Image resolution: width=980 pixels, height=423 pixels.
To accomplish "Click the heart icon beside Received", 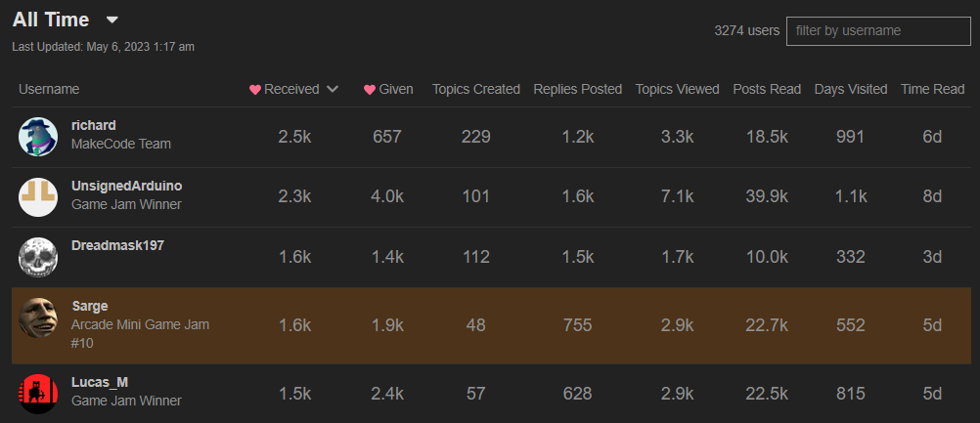I will pyautogui.click(x=255, y=89).
